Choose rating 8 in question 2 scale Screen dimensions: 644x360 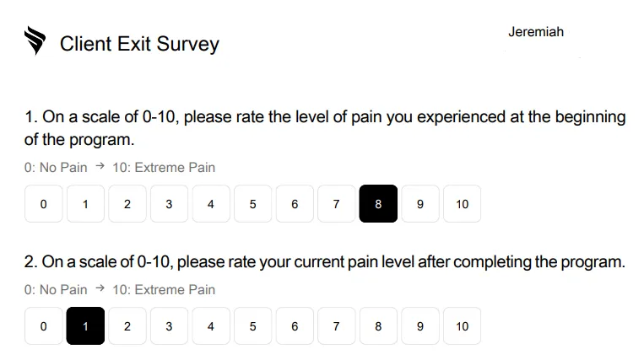click(378, 326)
